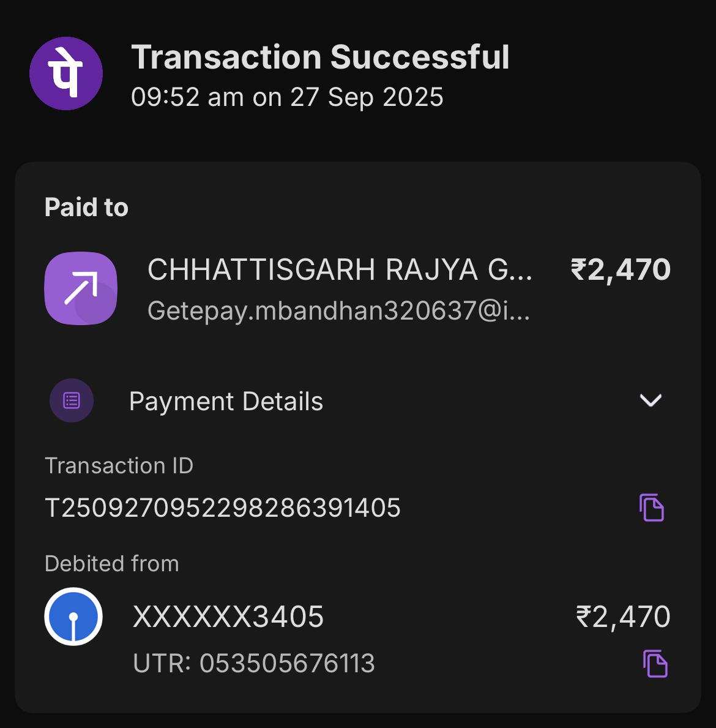Viewport: 716px width, 728px height.
Task: Open the CHHATTISGARH RAJYA G... recipient name
Action: pyautogui.click(x=340, y=270)
